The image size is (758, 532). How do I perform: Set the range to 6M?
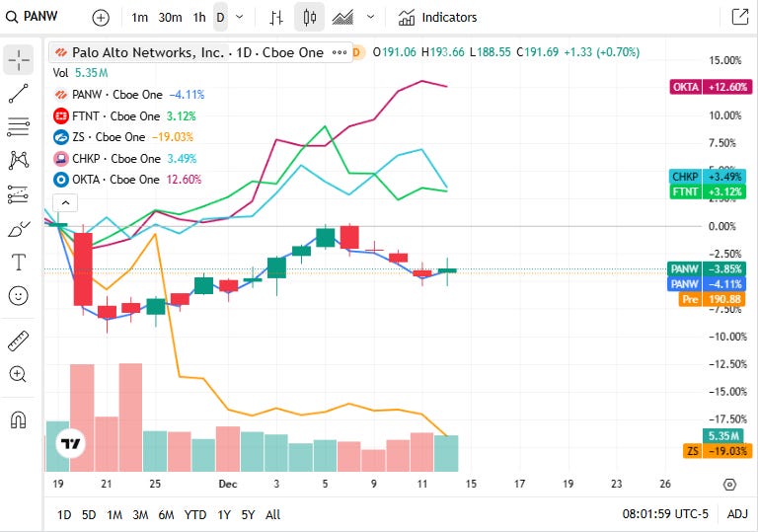point(166,514)
